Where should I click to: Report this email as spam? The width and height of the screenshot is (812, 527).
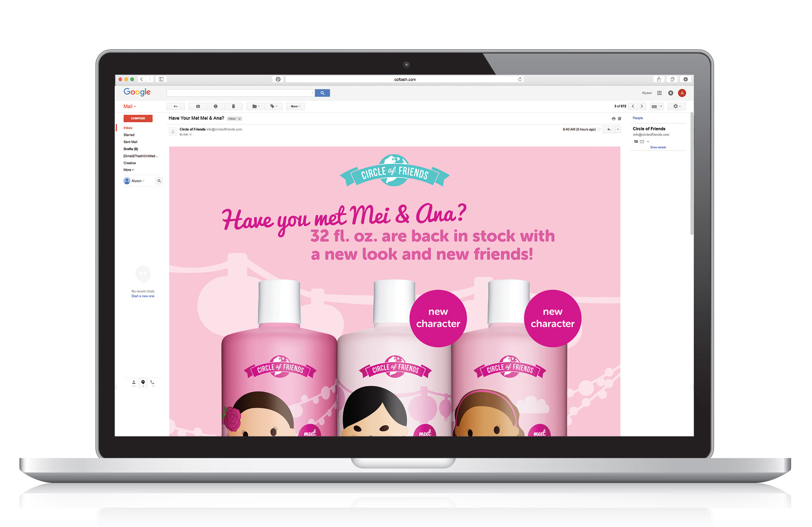click(x=216, y=106)
